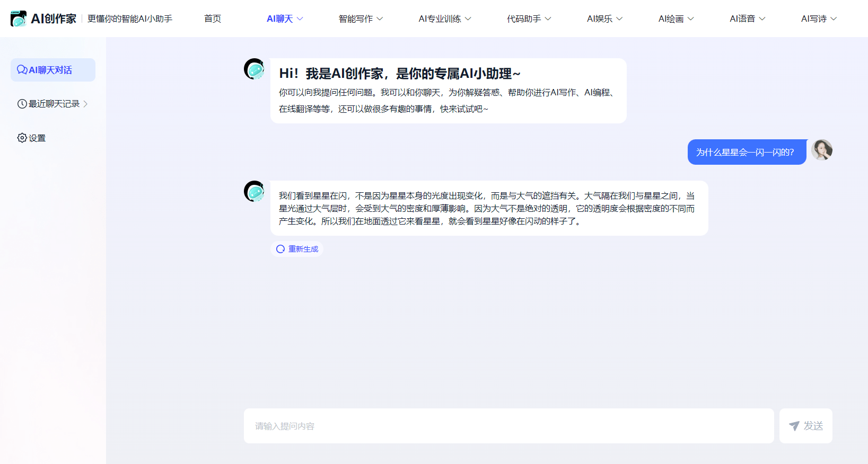
Task: Select the AI聊天对话 sidebar tab
Action: click(53, 70)
